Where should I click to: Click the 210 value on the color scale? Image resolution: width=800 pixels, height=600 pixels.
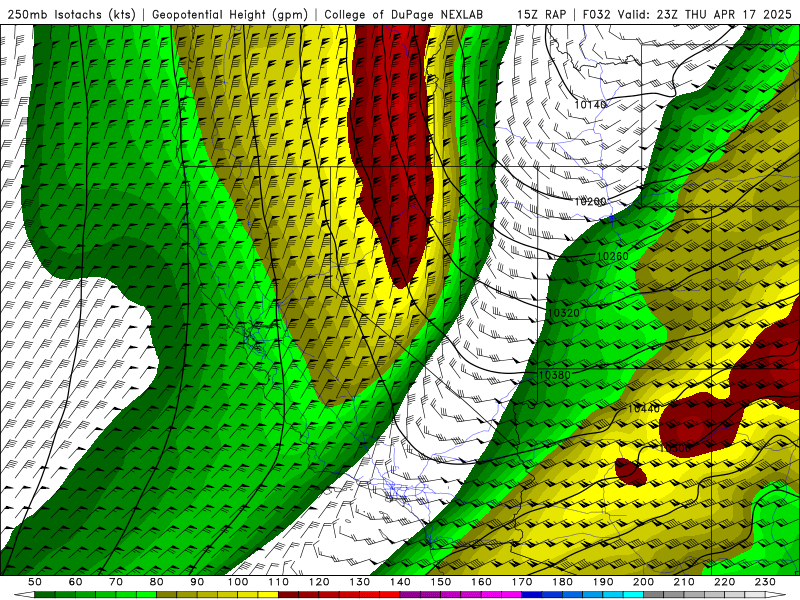tap(684, 582)
